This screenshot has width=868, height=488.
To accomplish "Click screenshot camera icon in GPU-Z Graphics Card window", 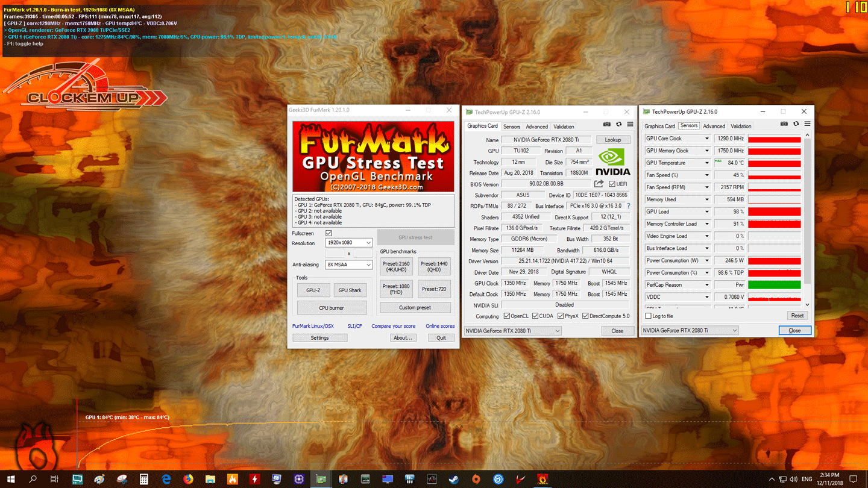I will [607, 124].
